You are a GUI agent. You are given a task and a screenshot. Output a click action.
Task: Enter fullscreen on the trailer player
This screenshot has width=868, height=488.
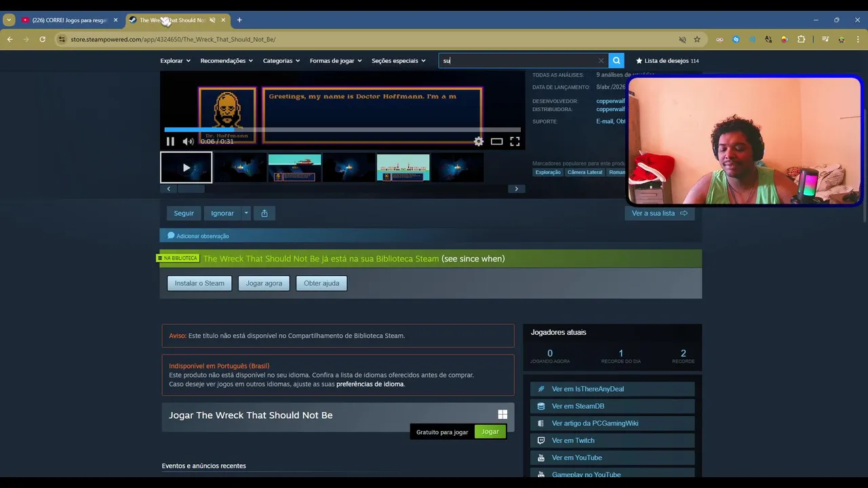click(x=515, y=142)
